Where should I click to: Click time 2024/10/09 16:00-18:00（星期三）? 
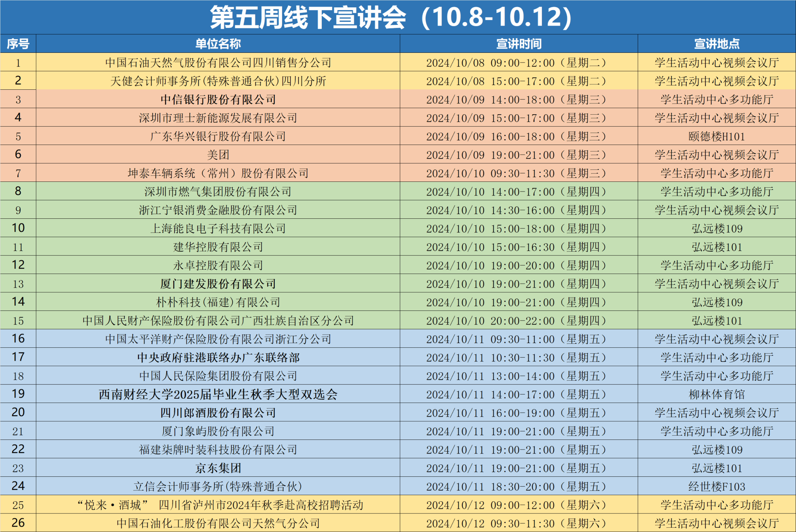[519, 136]
